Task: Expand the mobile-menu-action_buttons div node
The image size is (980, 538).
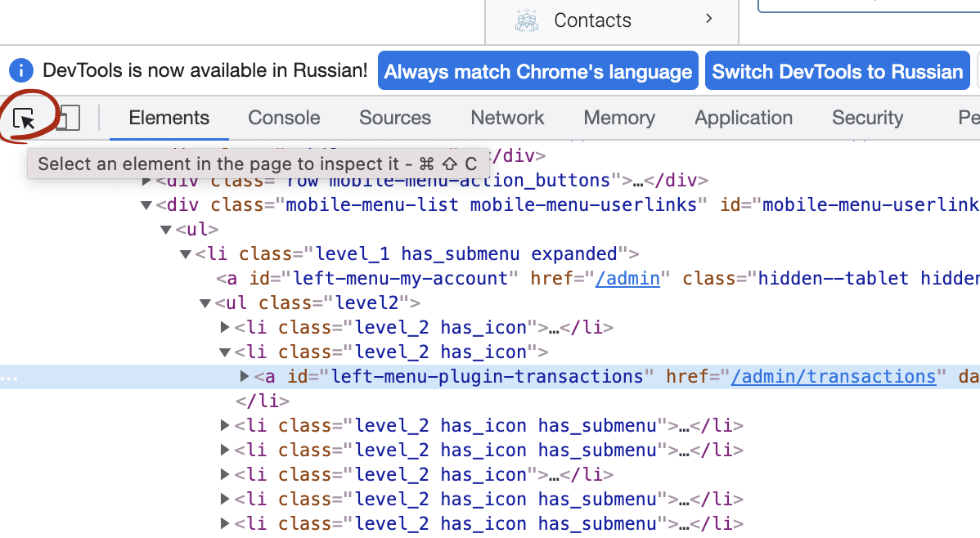Action: (146, 181)
